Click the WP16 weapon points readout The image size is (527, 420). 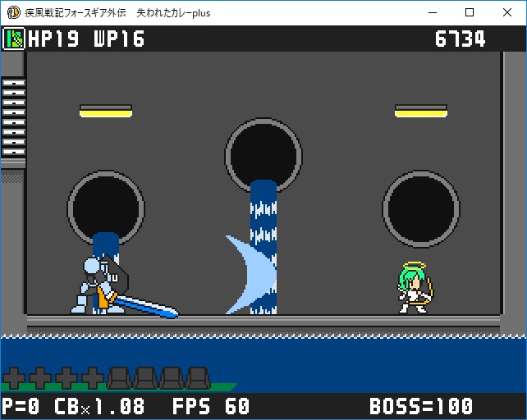[119, 39]
